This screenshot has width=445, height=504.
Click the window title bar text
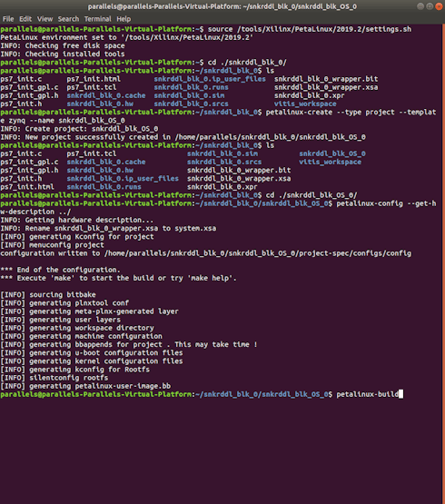pos(222,6)
